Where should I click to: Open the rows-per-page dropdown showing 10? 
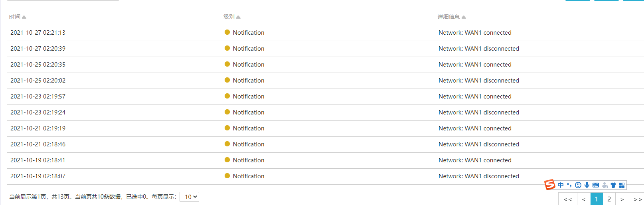click(190, 197)
